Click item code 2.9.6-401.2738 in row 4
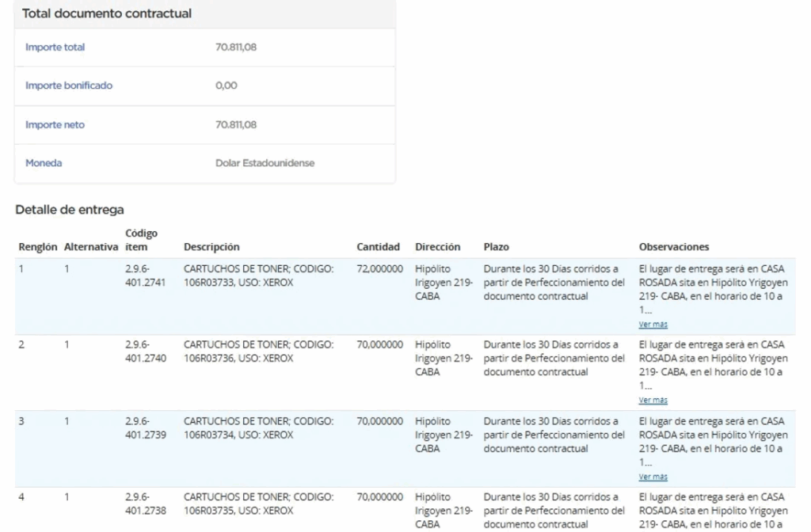Screen dimensions: 811x532 point(146,503)
